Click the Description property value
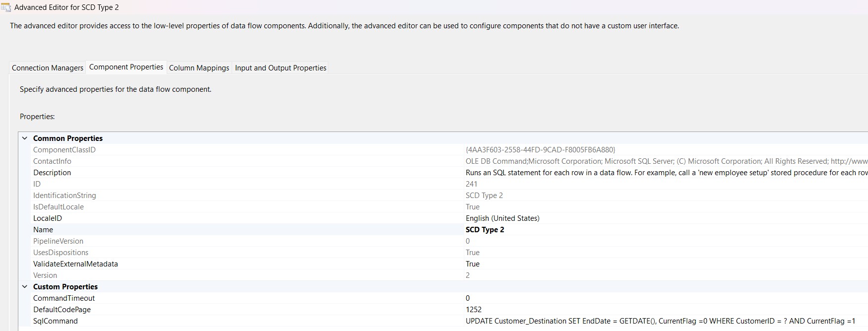This screenshot has width=868, height=331. pos(595,172)
